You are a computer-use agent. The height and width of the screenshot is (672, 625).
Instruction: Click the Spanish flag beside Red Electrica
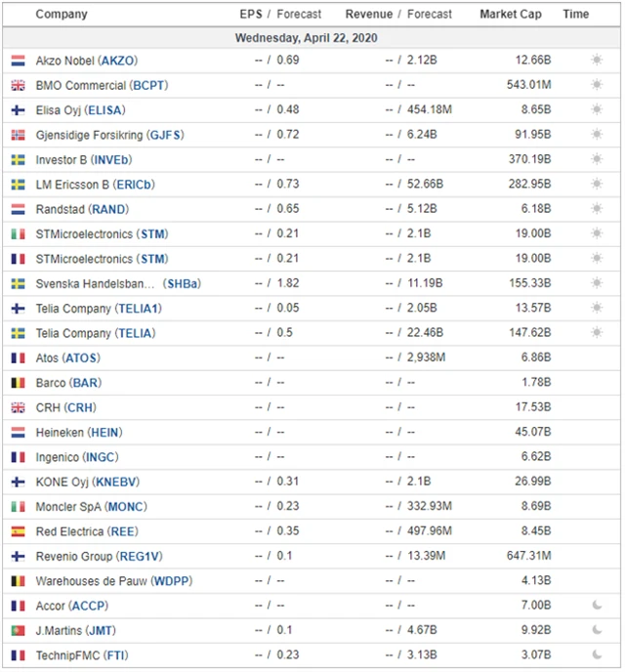(x=18, y=531)
